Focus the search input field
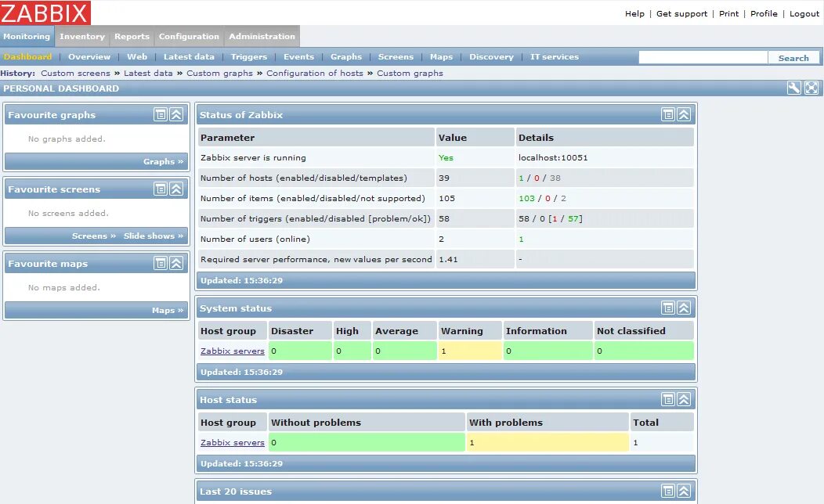Viewport: 824px width, 504px height. (703, 57)
